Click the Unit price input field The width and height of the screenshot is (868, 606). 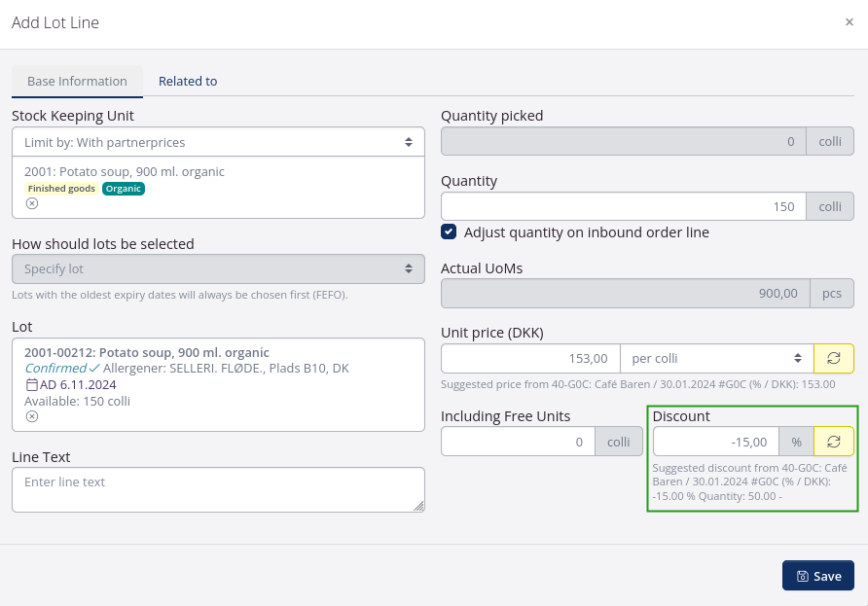530,359
